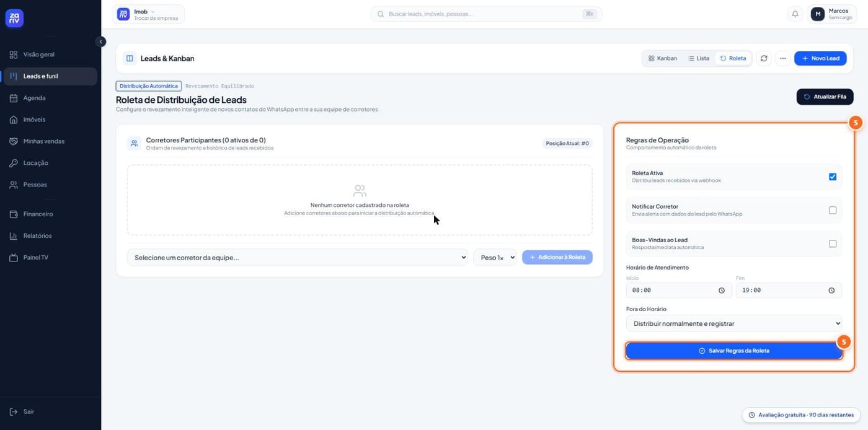Viewport: 868px width, 430px height.
Task: Save with Salvar Regras da Roleta
Action: pyautogui.click(x=734, y=351)
